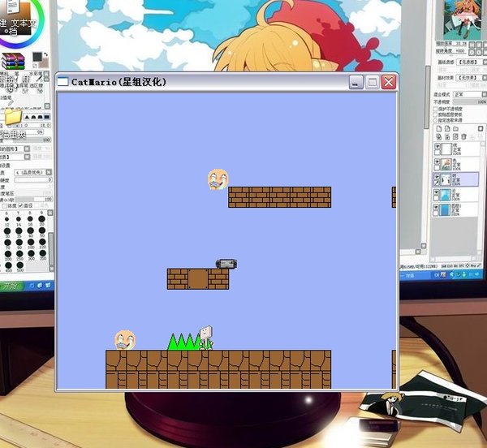Select the 500 brush size dot

[19, 265]
